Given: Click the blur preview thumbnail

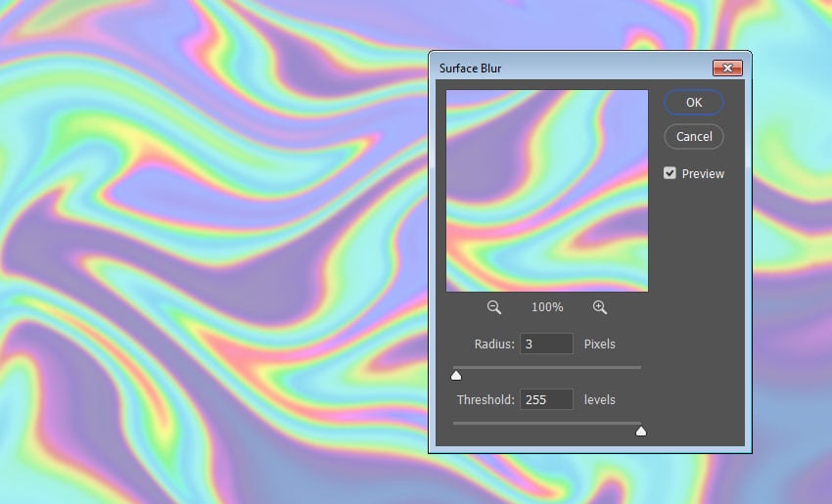Looking at the screenshot, I should point(547,191).
